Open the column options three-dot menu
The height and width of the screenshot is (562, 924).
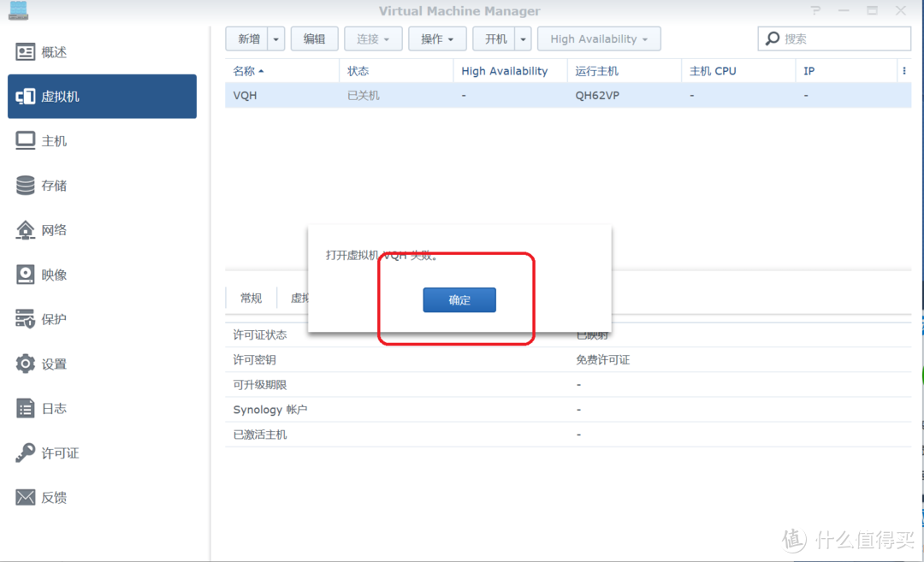[904, 71]
